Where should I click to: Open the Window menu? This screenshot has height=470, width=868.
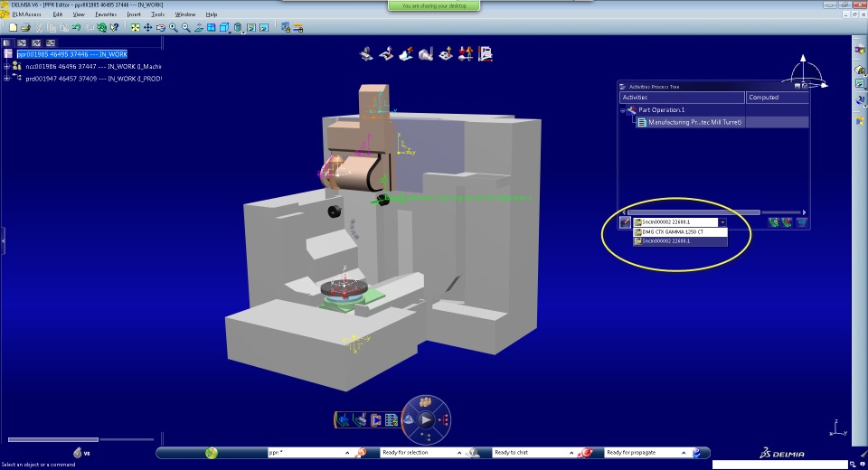[184, 14]
